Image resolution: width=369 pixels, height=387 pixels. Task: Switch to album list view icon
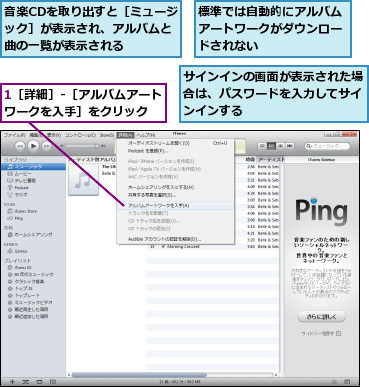click(x=272, y=146)
